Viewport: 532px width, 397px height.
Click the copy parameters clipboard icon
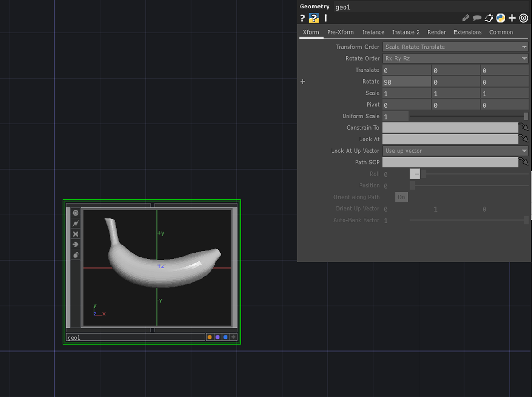coord(489,18)
